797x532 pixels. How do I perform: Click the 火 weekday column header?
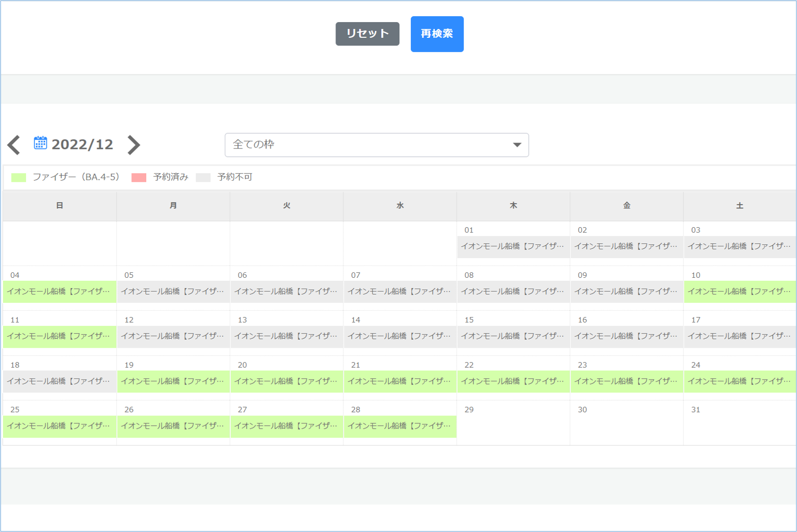coord(286,206)
